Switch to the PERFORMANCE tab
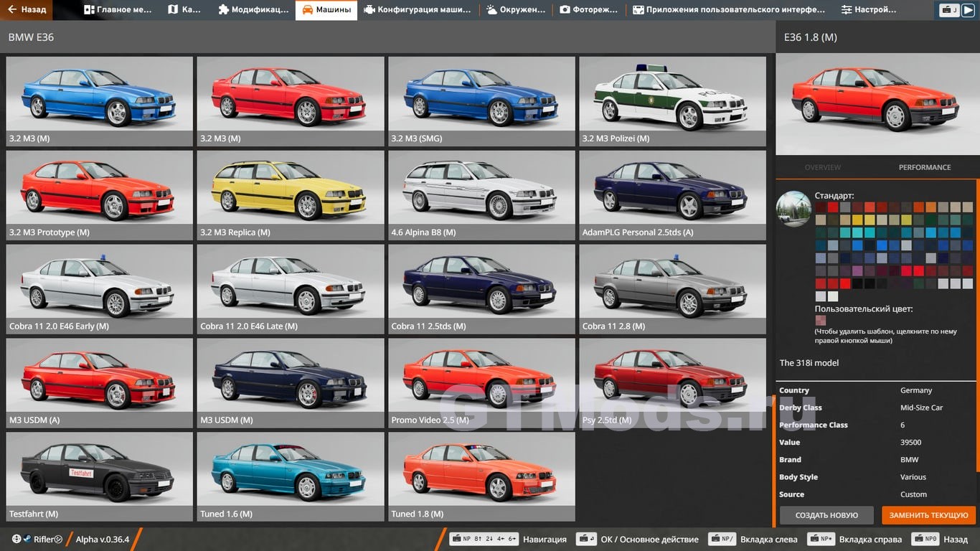The width and height of the screenshot is (980, 551). (x=925, y=167)
